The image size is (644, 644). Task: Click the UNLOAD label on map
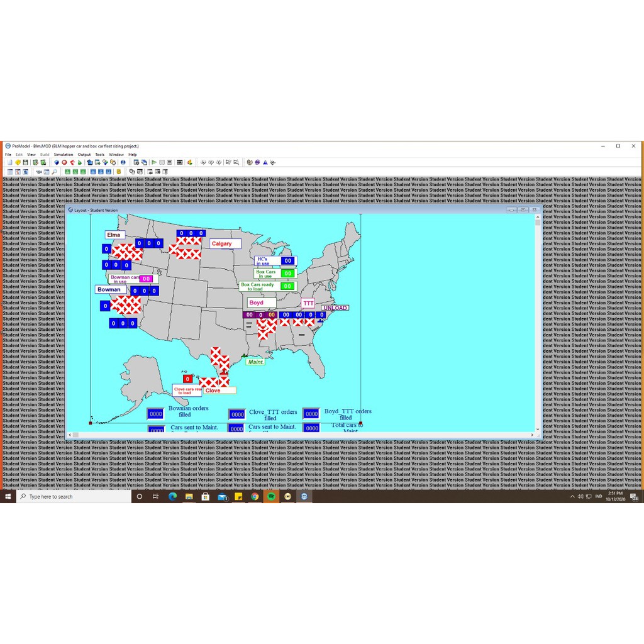coord(335,308)
